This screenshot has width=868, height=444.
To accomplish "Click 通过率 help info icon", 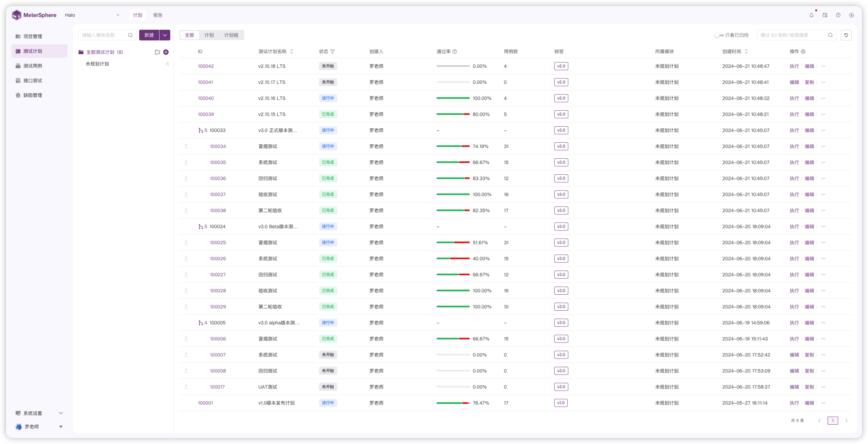I will pos(455,51).
